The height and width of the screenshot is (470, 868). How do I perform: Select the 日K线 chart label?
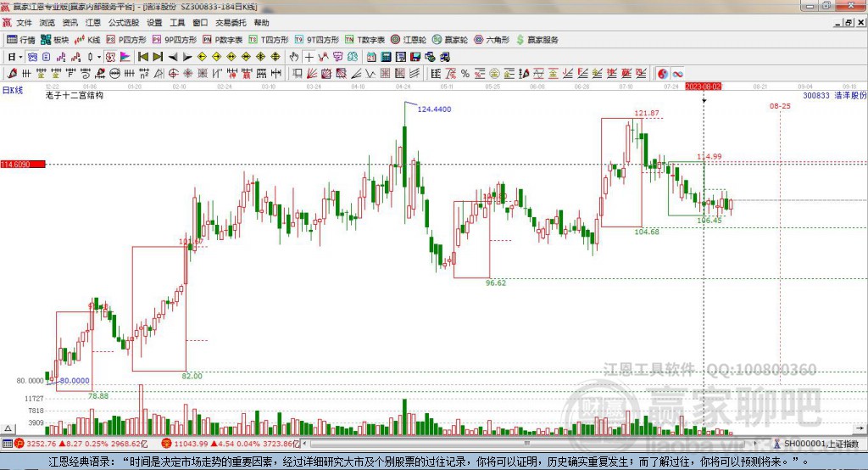click(12, 90)
